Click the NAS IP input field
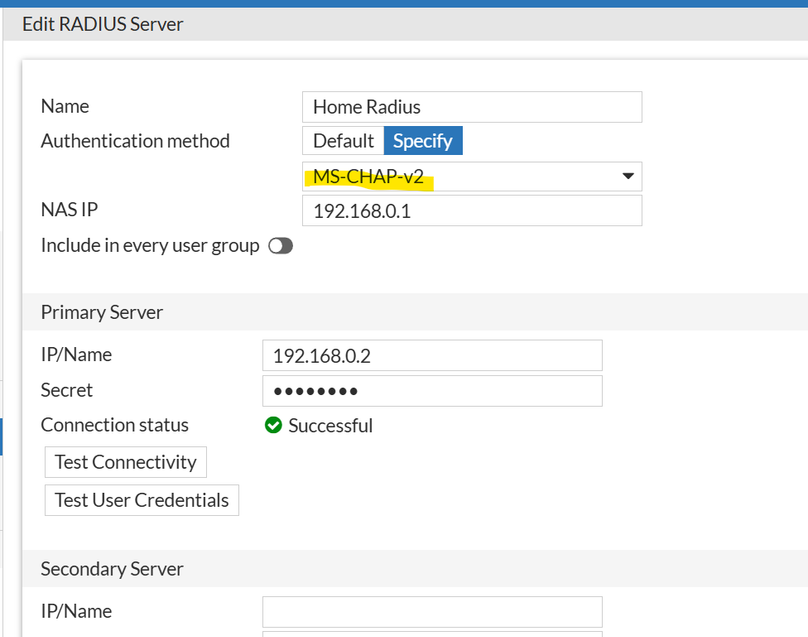Viewport: 808px width, 637px height. pos(471,211)
